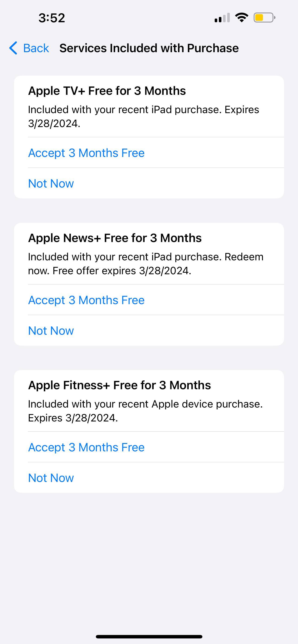This screenshot has width=298, height=644.
Task: Tap the Apple TV+ Free for 3 Months heading
Action: coord(107,91)
